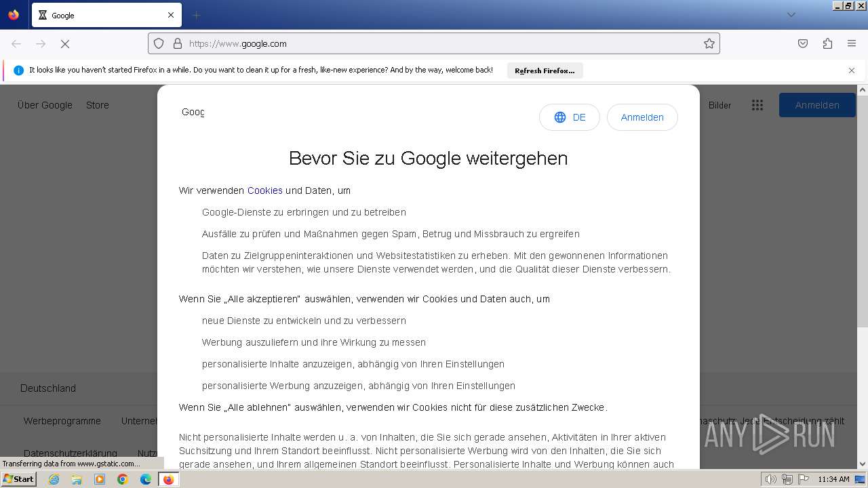
Task: Open the Bilder link
Action: coord(719,105)
